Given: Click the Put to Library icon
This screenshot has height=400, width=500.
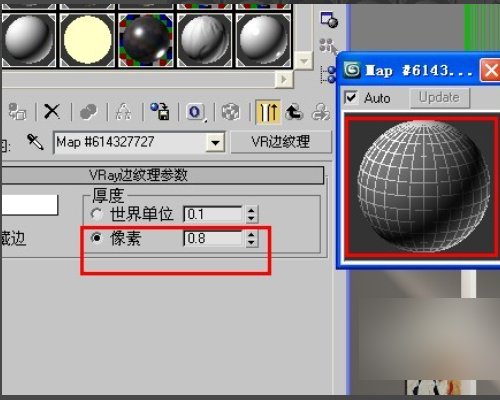Looking at the screenshot, I should [160, 111].
